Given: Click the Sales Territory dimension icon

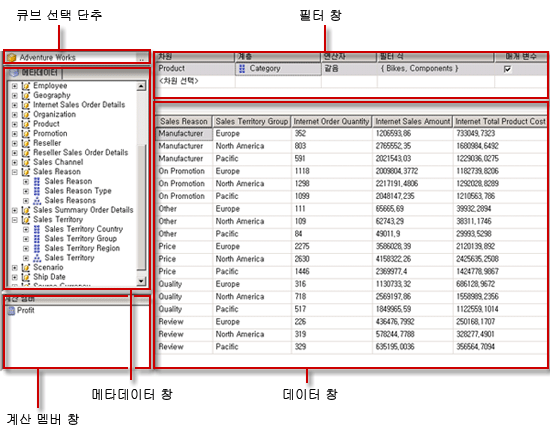Looking at the screenshot, I should (26, 219).
